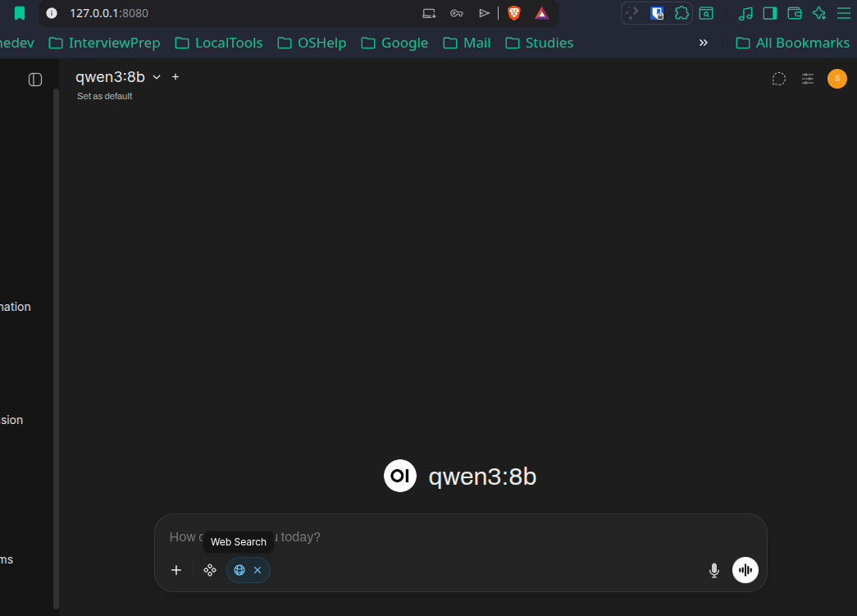Open the Mail bookmarks folder
This screenshot has height=616, width=857.
pyautogui.click(x=467, y=43)
